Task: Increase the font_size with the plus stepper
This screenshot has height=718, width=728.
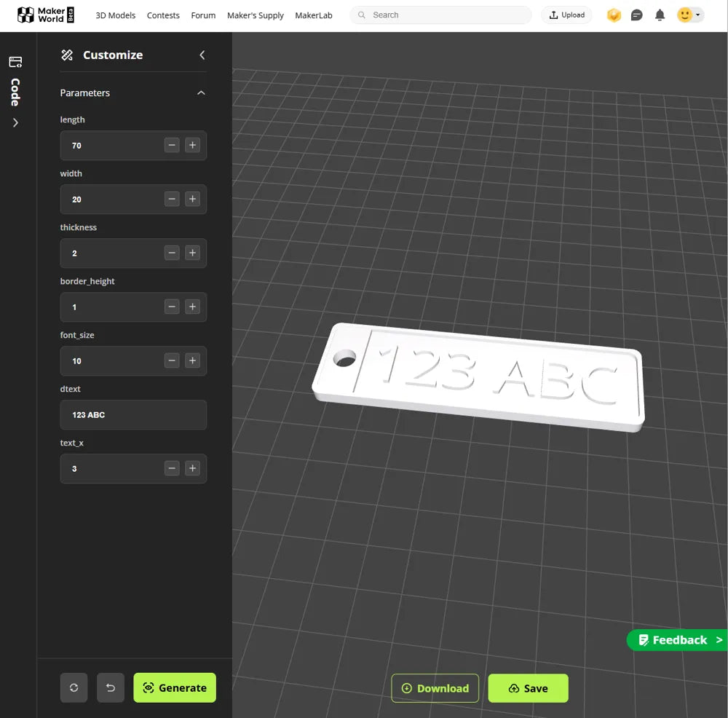Action: pos(192,360)
